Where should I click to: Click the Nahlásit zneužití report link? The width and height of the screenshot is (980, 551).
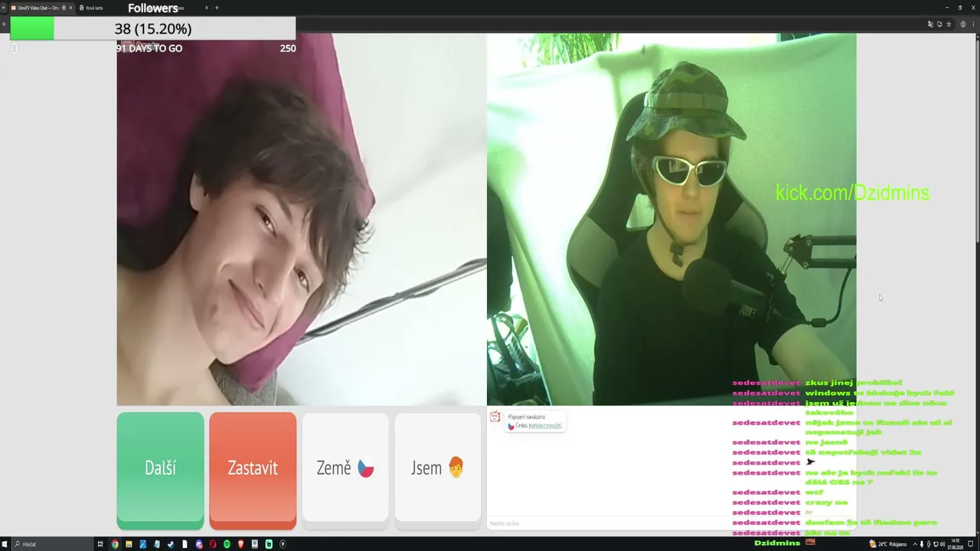pos(545,425)
